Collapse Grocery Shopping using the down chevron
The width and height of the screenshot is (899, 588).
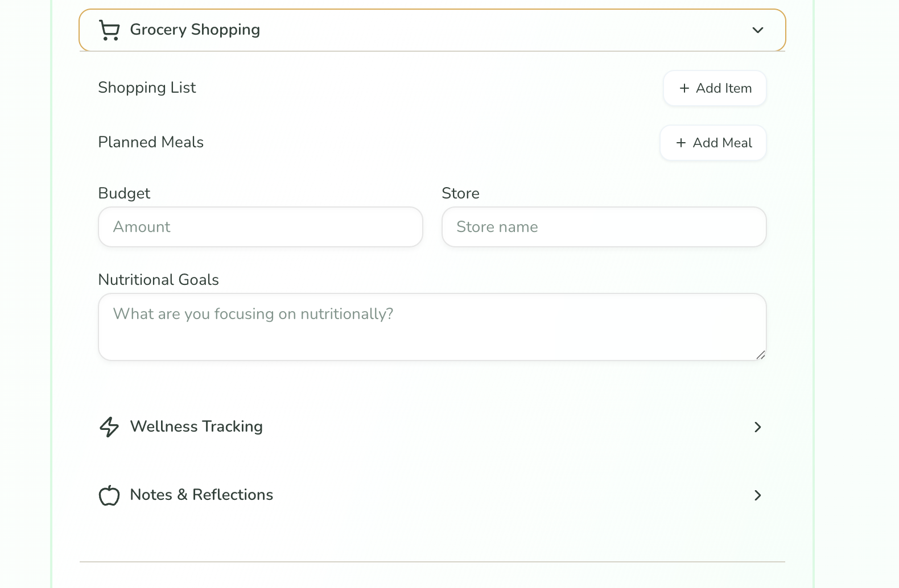click(757, 30)
